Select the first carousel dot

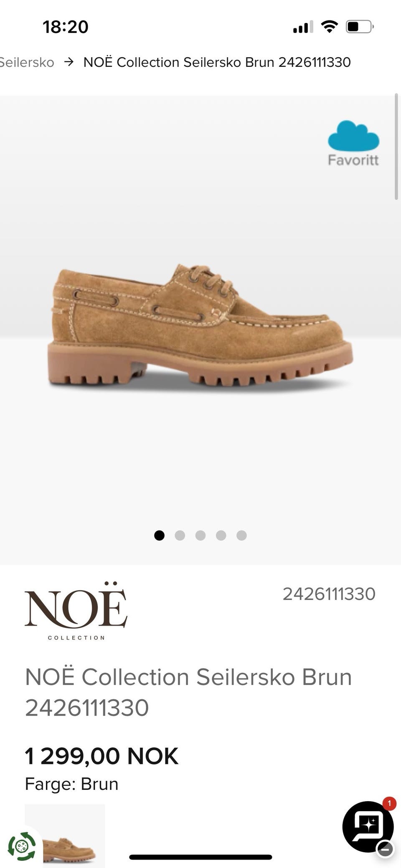[159, 535]
